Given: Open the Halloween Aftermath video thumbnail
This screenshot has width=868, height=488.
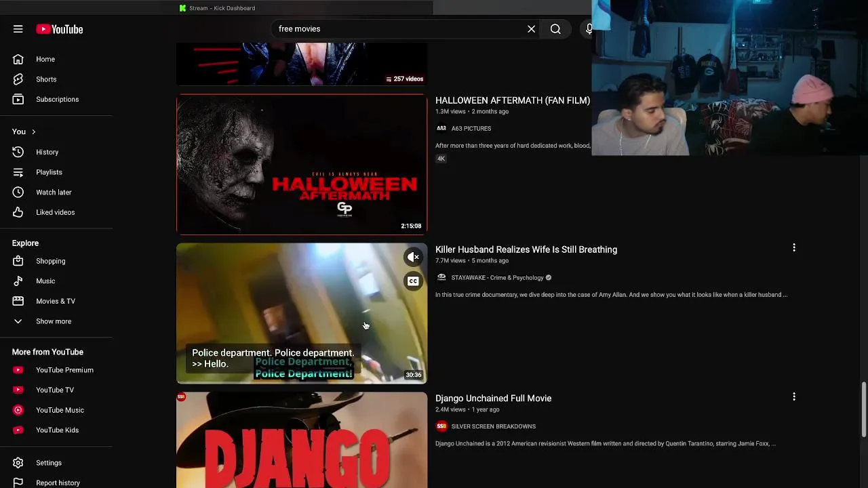Looking at the screenshot, I should point(302,164).
